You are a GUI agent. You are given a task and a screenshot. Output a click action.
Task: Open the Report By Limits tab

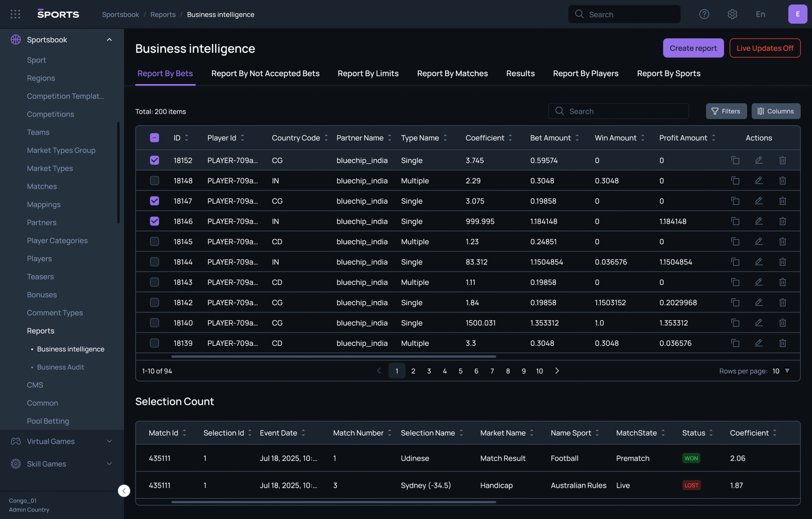click(x=368, y=74)
